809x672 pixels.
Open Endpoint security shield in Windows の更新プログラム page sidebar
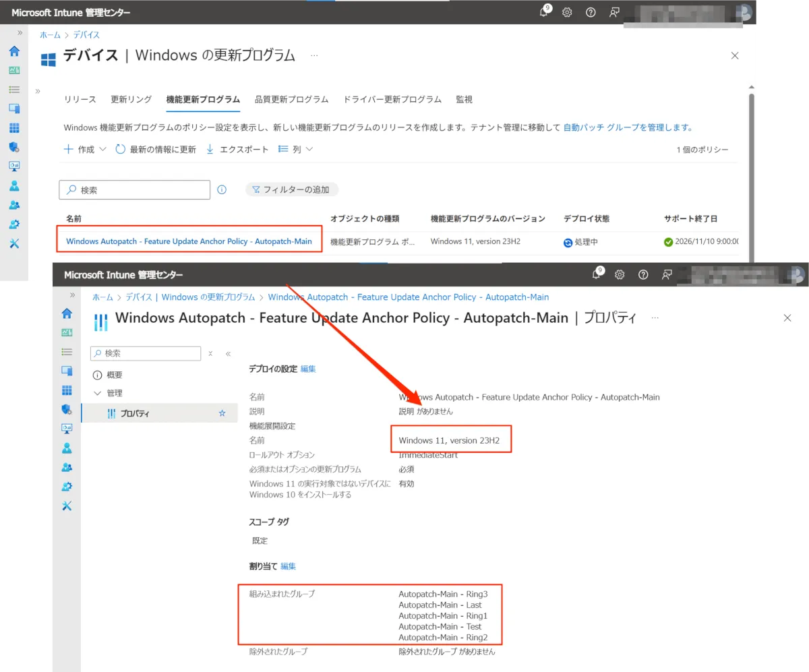[x=14, y=147]
